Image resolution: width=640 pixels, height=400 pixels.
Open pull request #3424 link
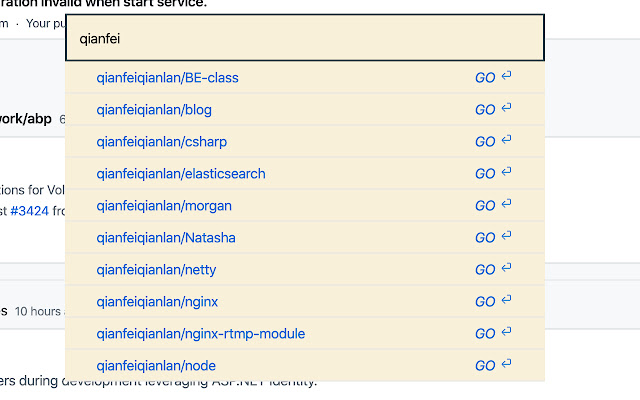point(29,211)
